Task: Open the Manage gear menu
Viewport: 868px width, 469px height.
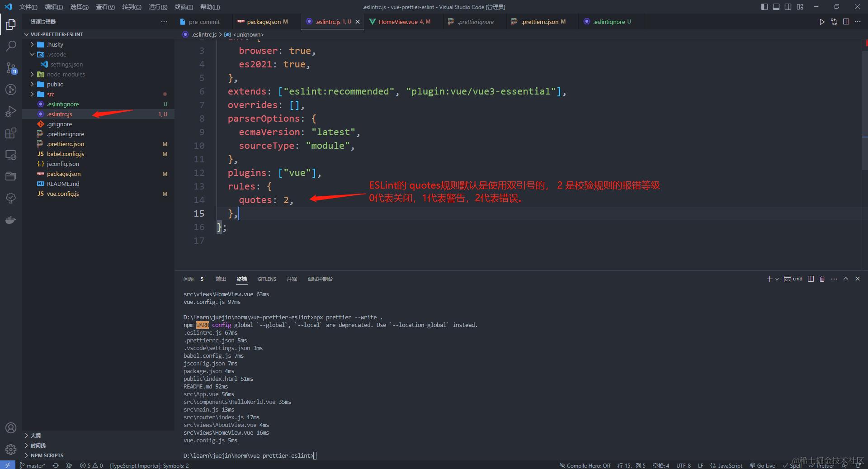Action: tap(11, 450)
